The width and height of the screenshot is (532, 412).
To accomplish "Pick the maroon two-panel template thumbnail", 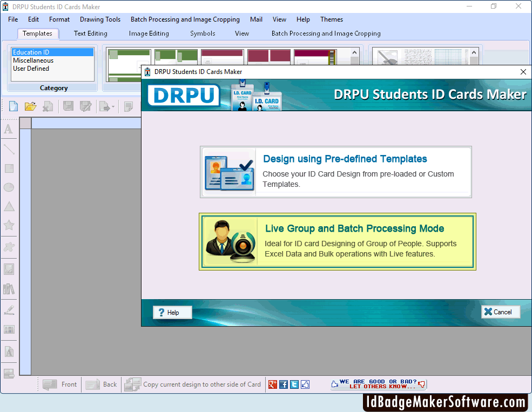I will pos(269,57).
